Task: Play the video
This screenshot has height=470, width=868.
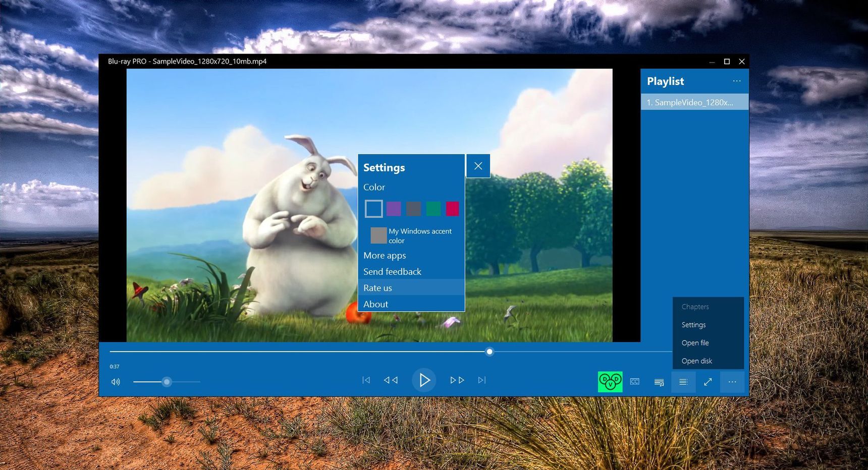Action: 424,380
